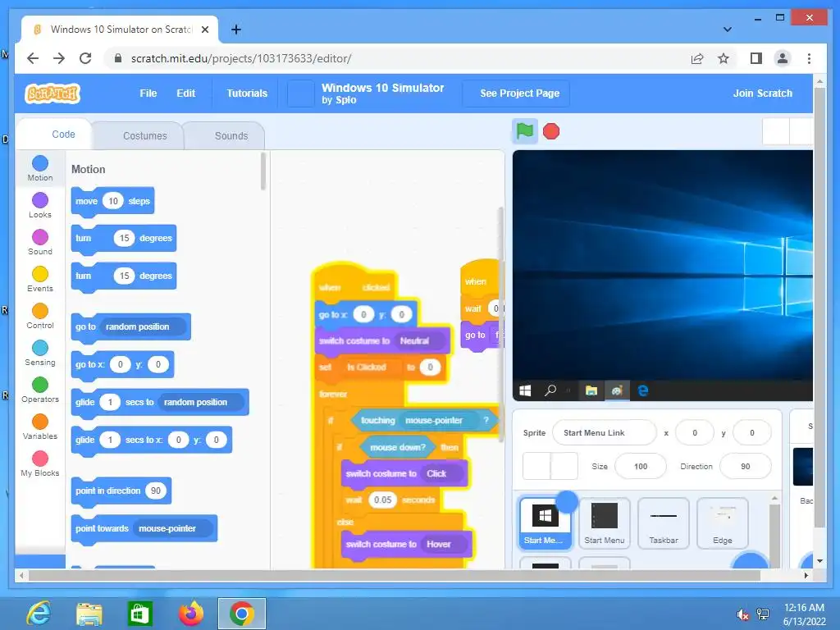This screenshot has width=840, height=630.
Task: Open the Control block category
Action: click(x=40, y=316)
